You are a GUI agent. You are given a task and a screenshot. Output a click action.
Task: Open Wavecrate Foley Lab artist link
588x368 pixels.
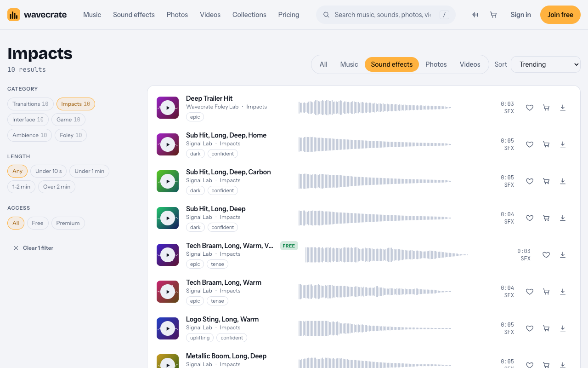[212, 107]
